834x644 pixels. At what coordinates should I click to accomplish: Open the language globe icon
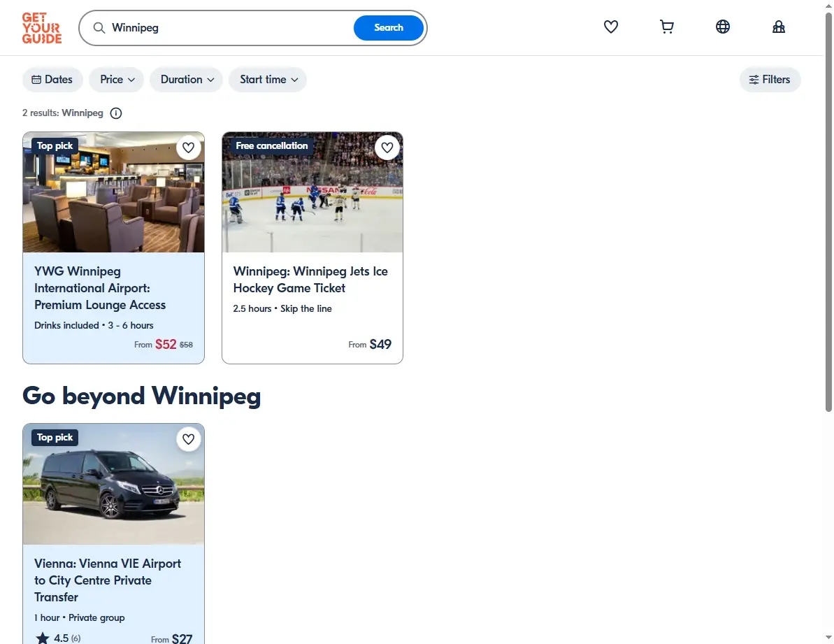(x=723, y=27)
